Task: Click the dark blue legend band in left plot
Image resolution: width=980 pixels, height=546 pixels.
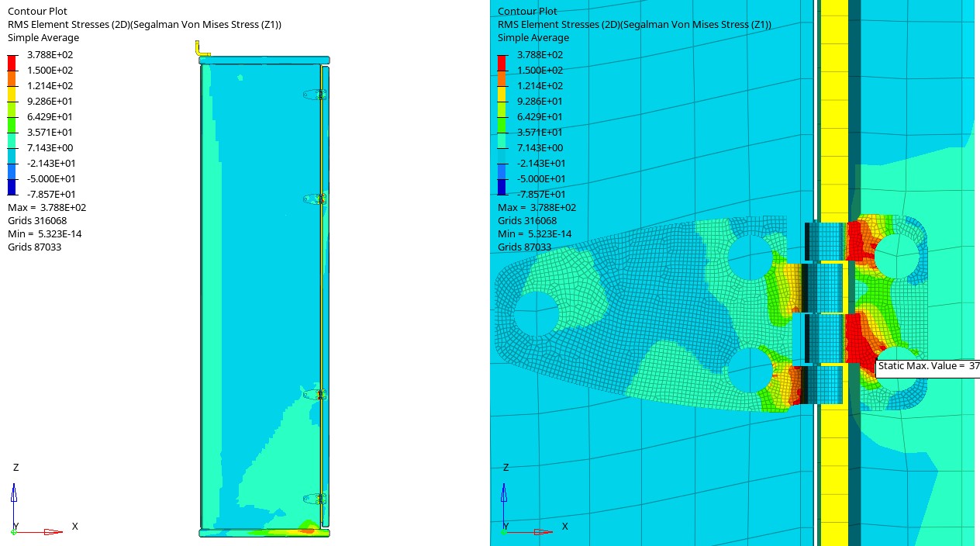Action: coord(12,187)
